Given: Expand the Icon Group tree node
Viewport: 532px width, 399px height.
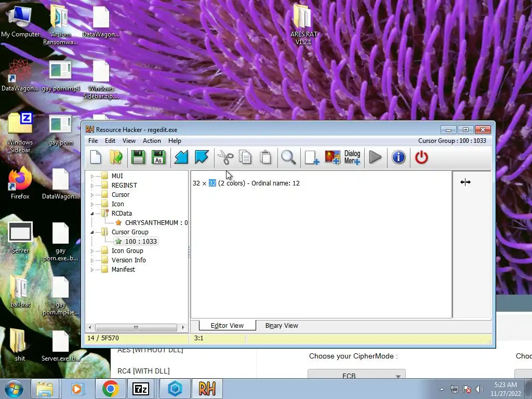Looking at the screenshot, I should coord(92,251).
